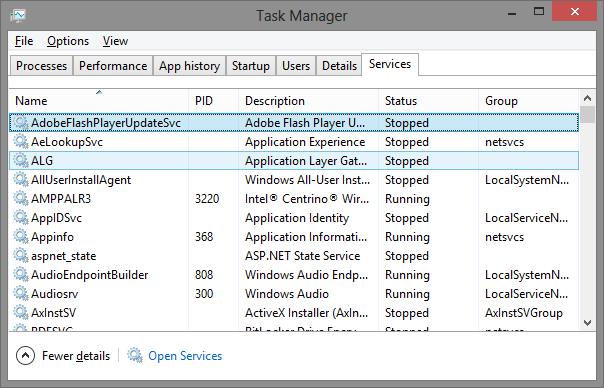Sort by the Description column header

click(309, 101)
